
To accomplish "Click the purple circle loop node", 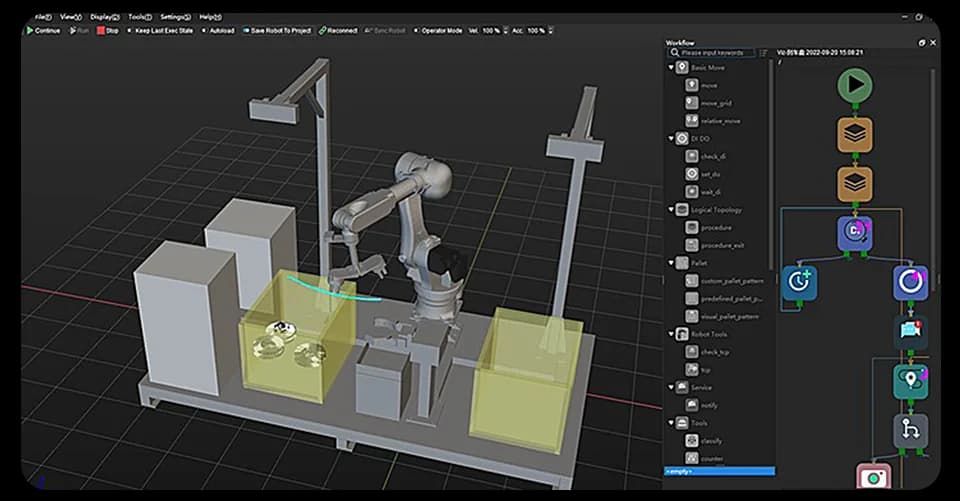I will 910,282.
